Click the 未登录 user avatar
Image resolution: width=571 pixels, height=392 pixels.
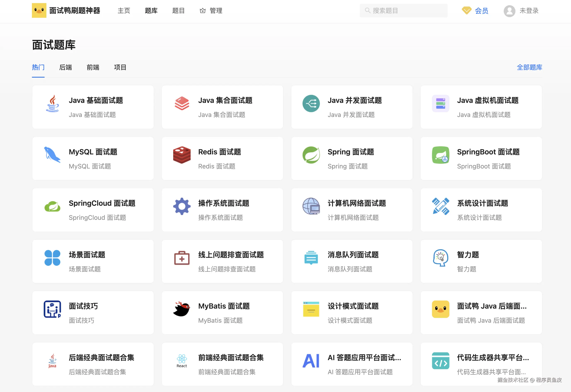point(509,11)
